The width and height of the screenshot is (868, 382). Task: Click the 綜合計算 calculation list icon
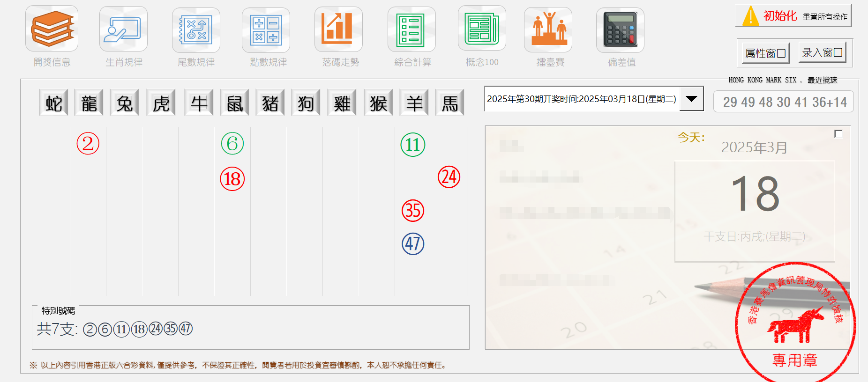pos(411,29)
